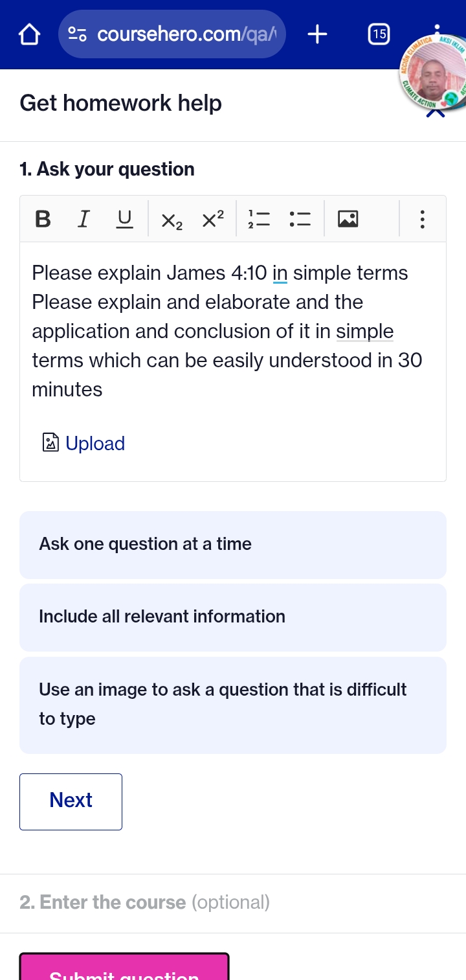The image size is (466, 980).
Task: View the 15 open browser tabs
Action: 379,34
